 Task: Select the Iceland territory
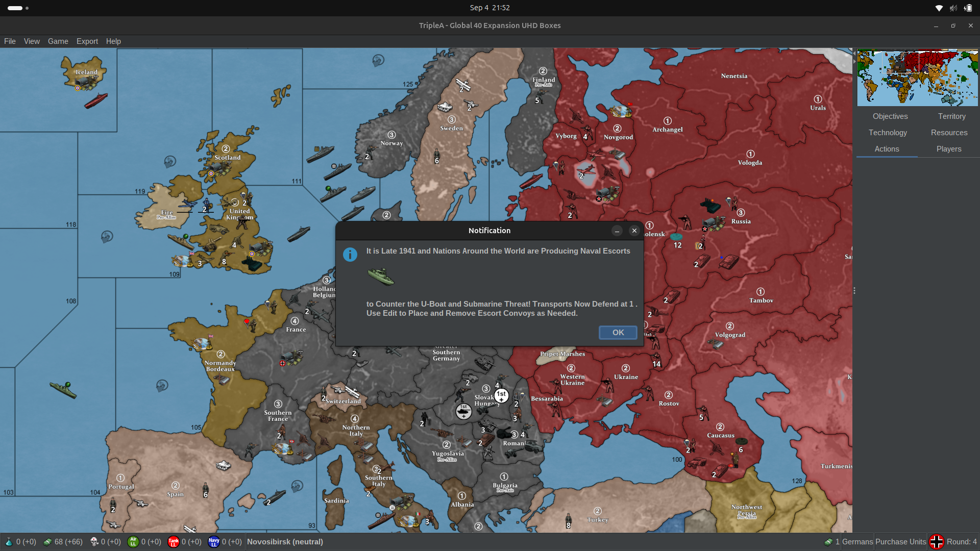[x=86, y=72]
